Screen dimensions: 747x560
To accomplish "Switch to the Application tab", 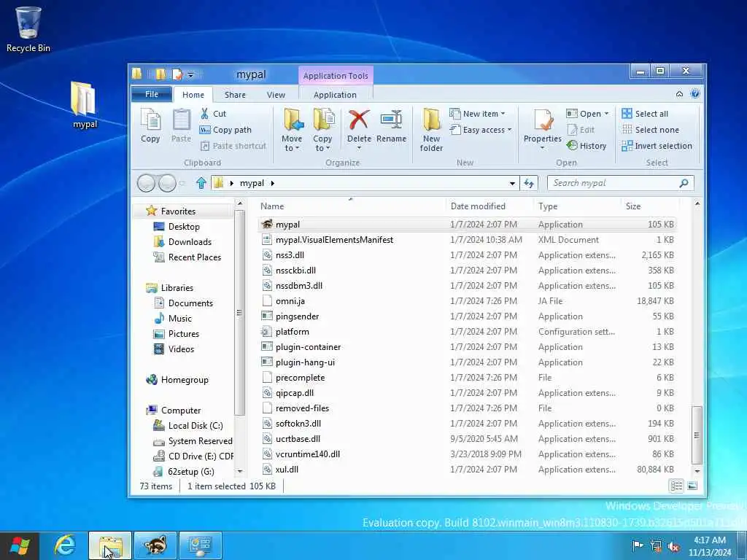I will coord(335,95).
